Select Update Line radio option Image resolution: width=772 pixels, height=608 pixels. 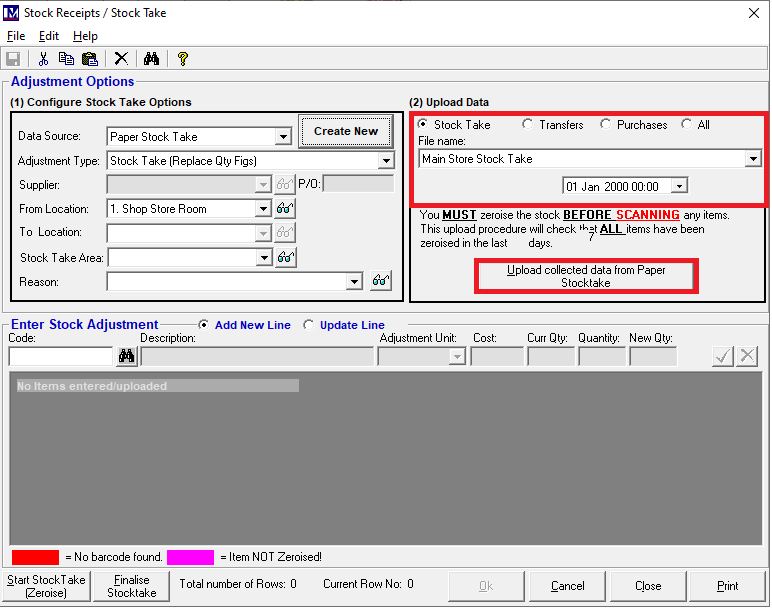click(308, 325)
